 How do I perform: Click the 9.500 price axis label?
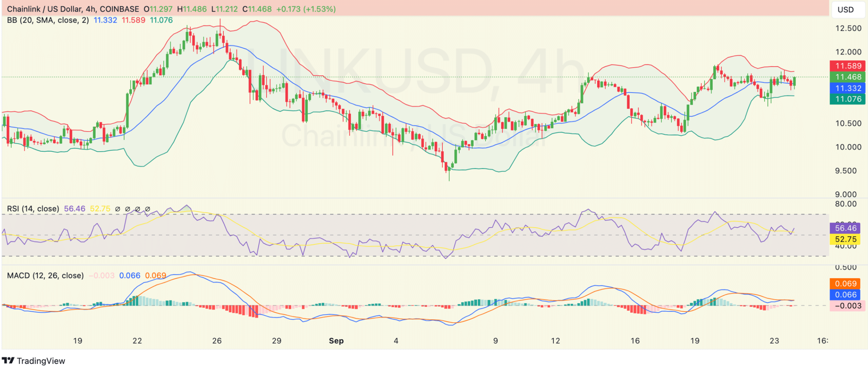pos(846,171)
